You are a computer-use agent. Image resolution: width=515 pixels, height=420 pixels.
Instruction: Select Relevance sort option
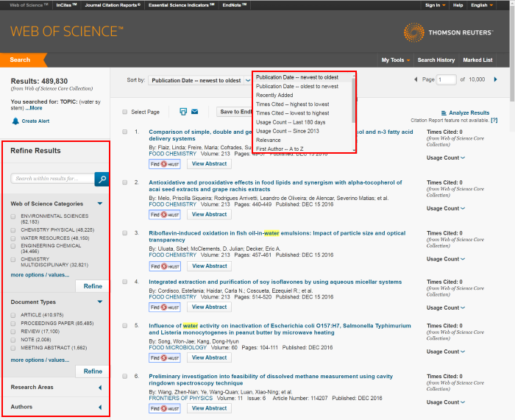click(268, 140)
